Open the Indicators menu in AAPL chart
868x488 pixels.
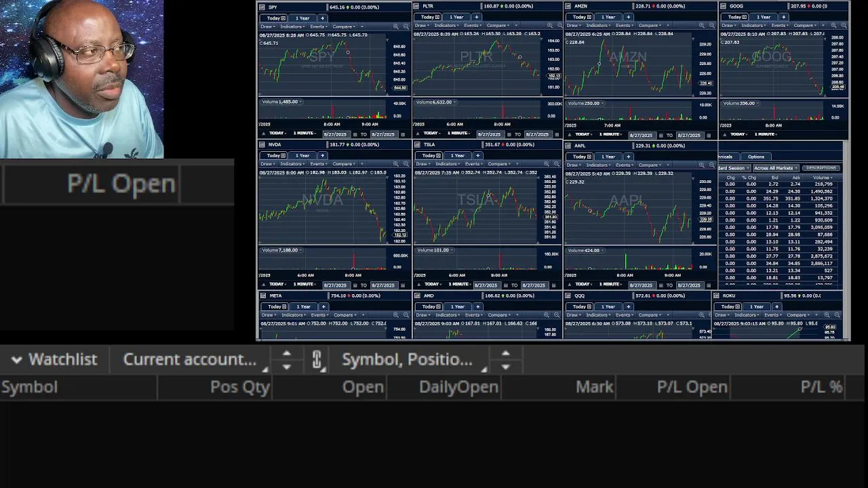(598, 165)
